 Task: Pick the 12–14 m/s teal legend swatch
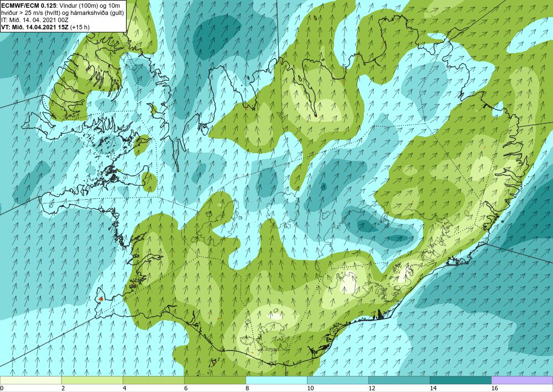[x=399, y=380]
